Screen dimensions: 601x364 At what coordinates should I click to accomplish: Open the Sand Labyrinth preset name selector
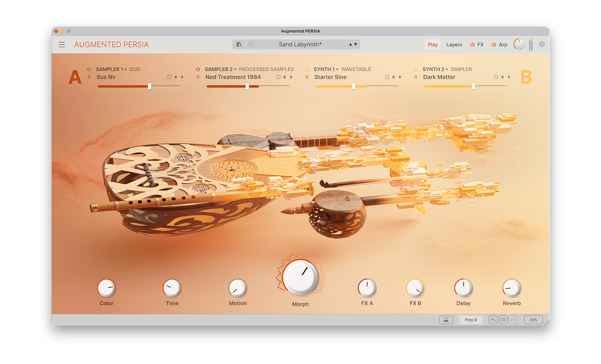point(302,44)
